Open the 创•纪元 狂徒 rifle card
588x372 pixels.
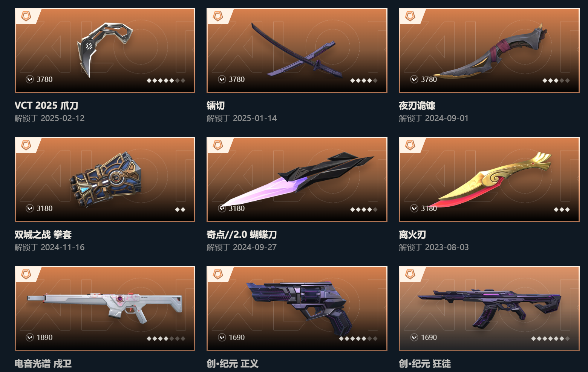(489, 308)
